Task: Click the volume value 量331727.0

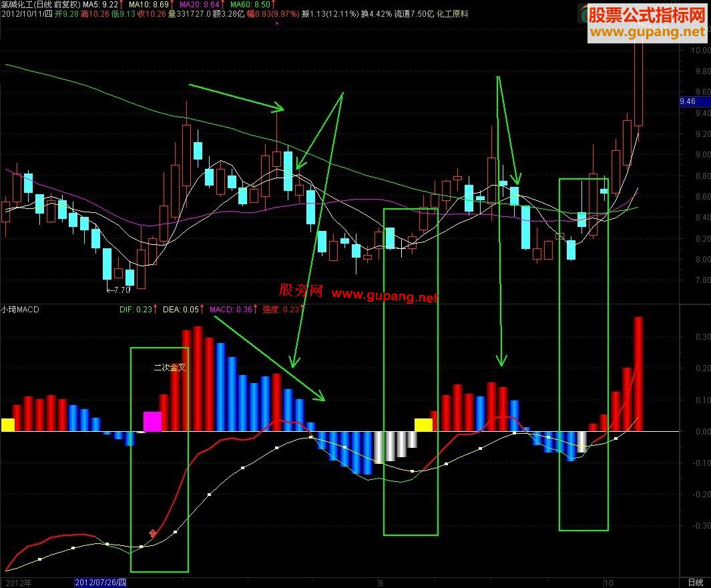Action: point(190,14)
